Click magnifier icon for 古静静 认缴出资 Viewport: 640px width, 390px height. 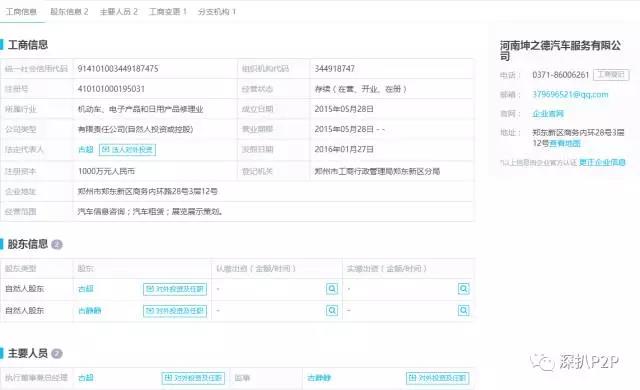pyautogui.click(x=332, y=310)
